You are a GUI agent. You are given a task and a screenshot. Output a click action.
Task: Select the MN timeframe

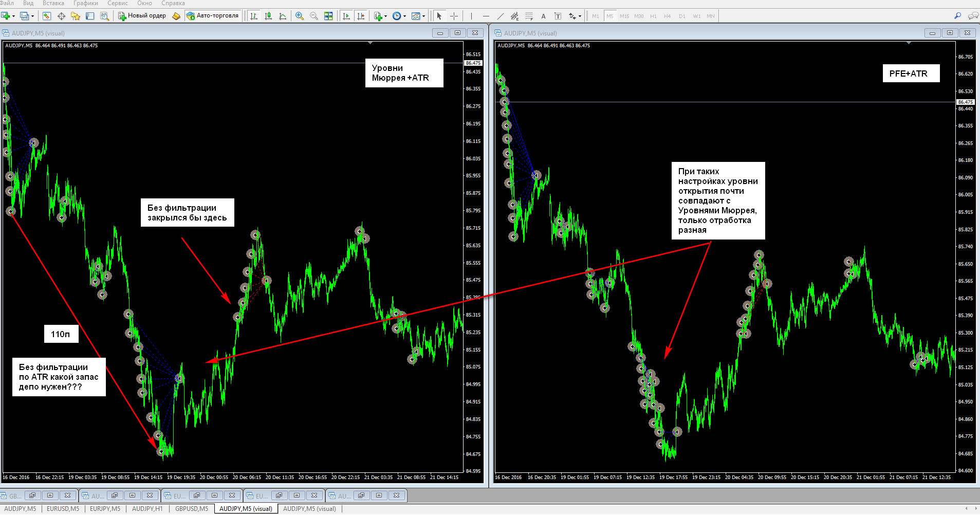tap(711, 16)
